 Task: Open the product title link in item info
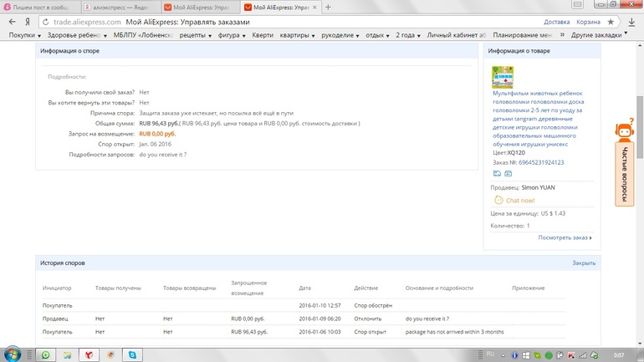click(x=538, y=119)
